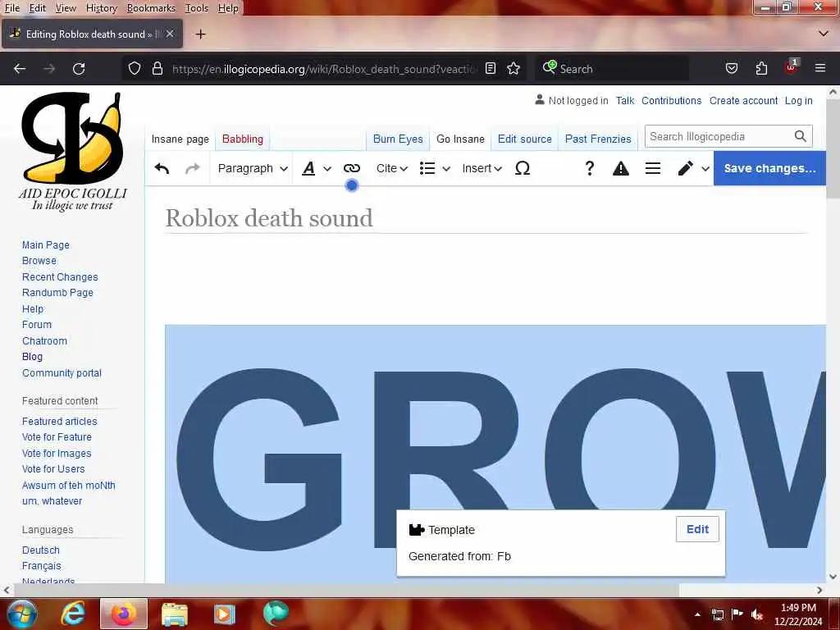Open the Chatroom sidebar link
The width and height of the screenshot is (840, 630).
click(44, 340)
